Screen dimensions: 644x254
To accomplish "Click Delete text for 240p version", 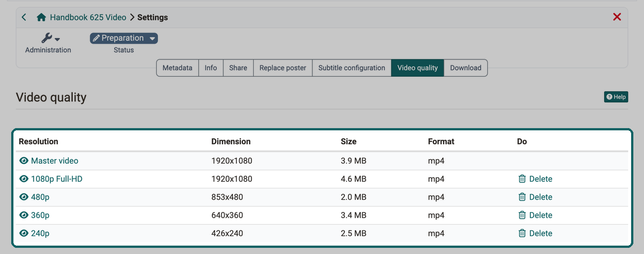I will [x=540, y=233].
